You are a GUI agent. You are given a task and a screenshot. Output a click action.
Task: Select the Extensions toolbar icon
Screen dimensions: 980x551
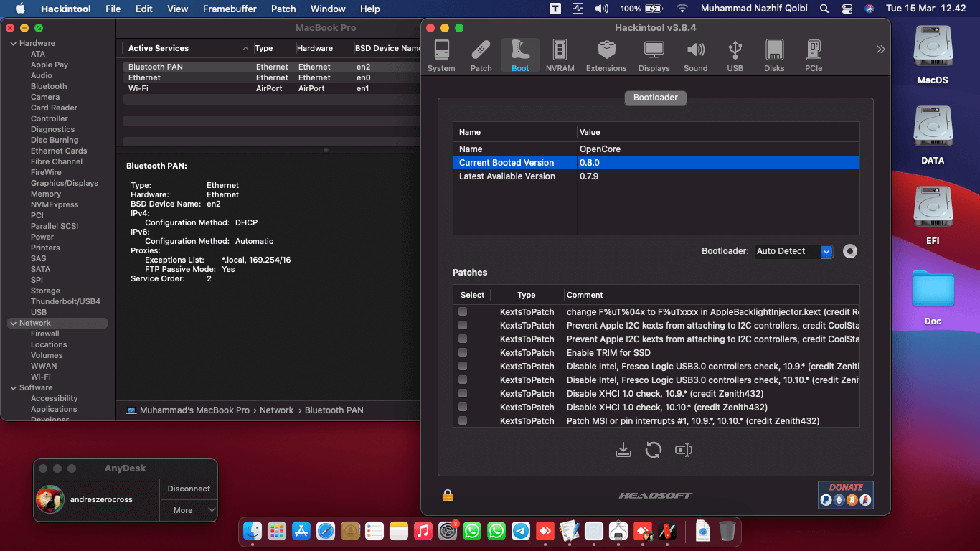point(606,56)
